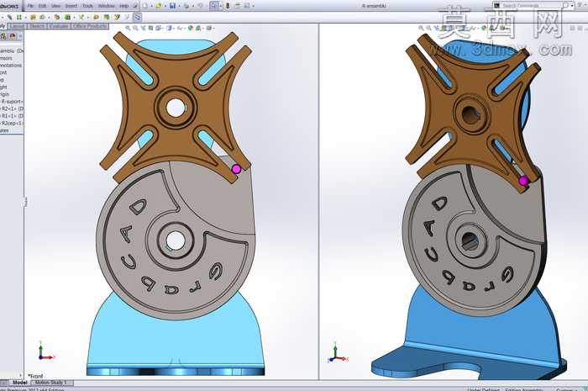Select the Origin tree item
This screenshot has height=391, width=588.
point(4,94)
